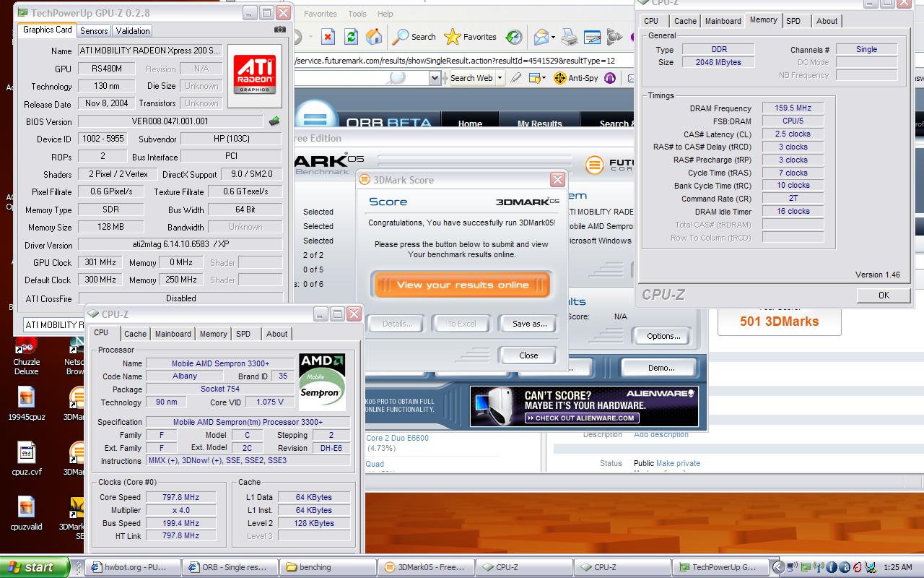The width and height of the screenshot is (924, 578).
Task: Select the CPU tab in upper-right CPU-Z window
Action: (651, 21)
